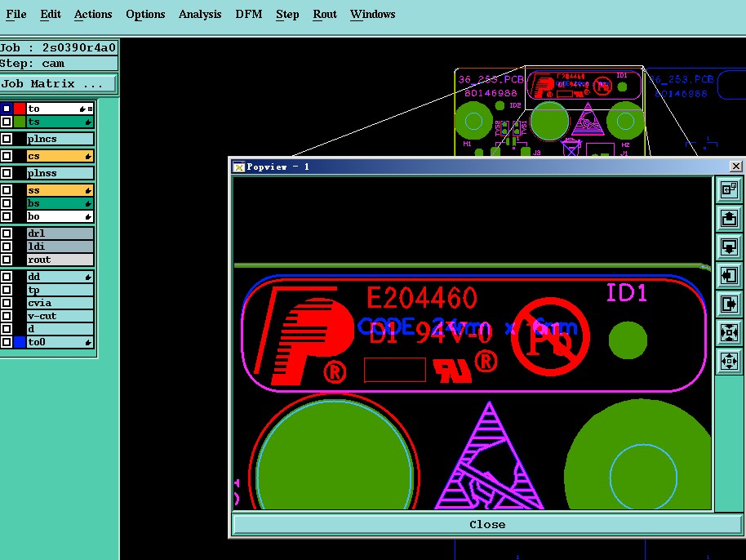The height and width of the screenshot is (560, 746).
Task: Click the Step: cam field
Action: pyautogui.click(x=59, y=64)
